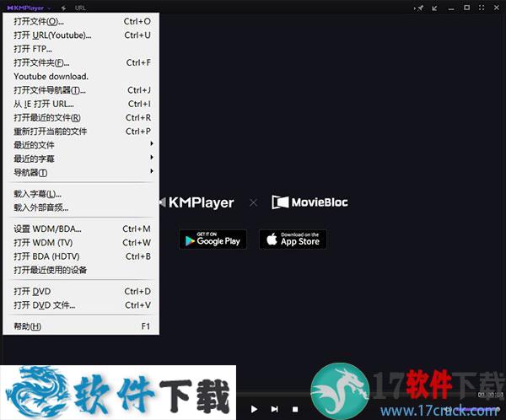
Task: Click the URL button in title bar
Action: click(80, 8)
